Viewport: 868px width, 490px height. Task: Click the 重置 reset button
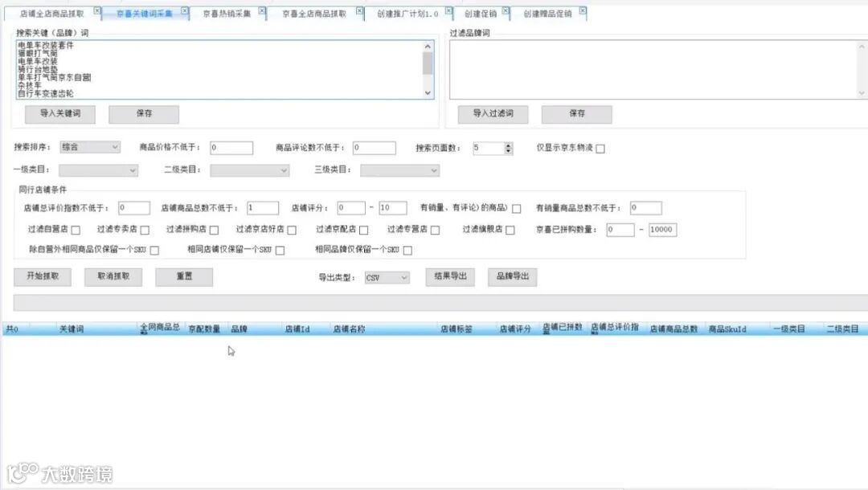click(184, 276)
